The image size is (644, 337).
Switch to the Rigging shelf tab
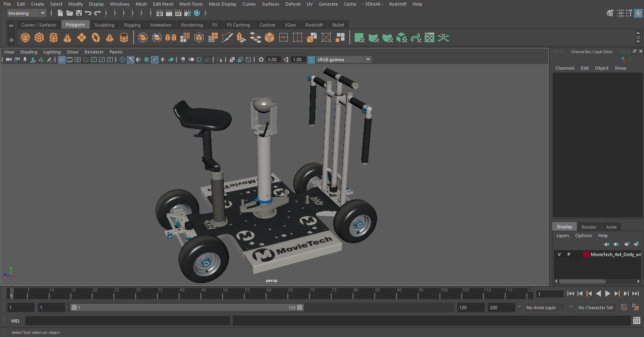point(132,25)
